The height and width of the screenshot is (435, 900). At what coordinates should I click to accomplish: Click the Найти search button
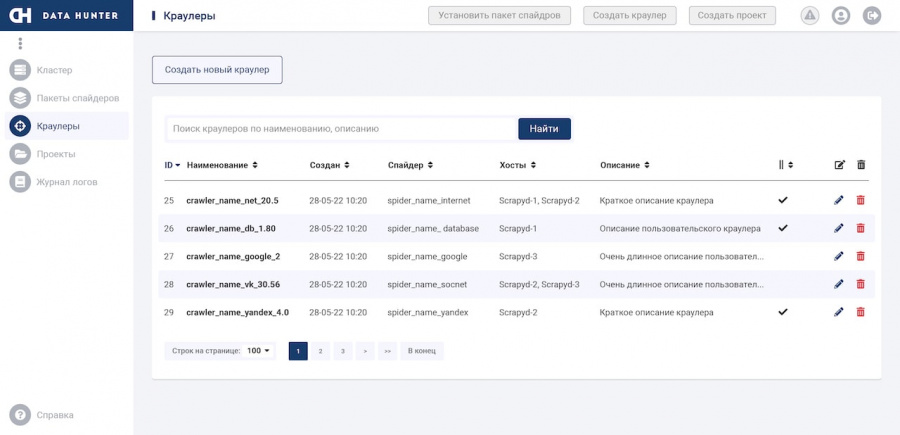[544, 129]
